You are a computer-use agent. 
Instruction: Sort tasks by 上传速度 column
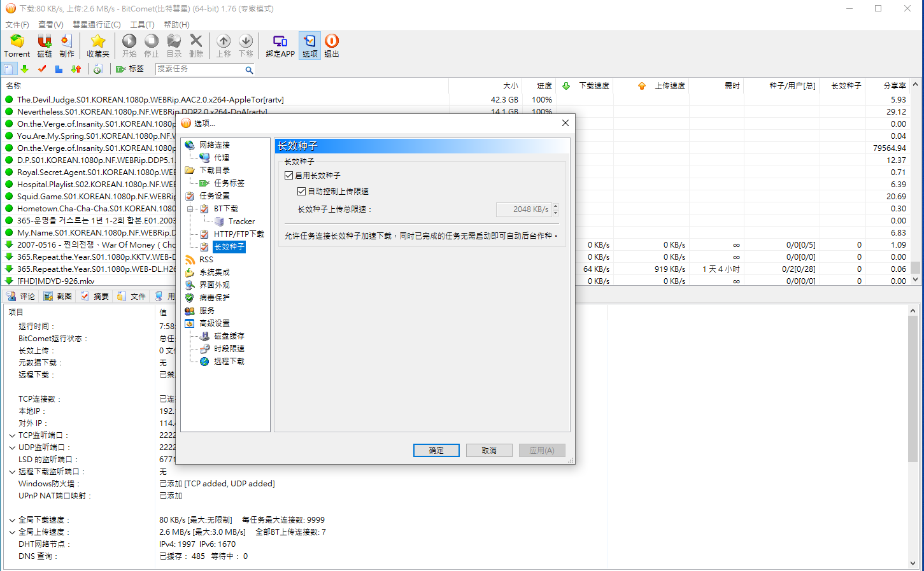pyautogui.click(x=651, y=85)
